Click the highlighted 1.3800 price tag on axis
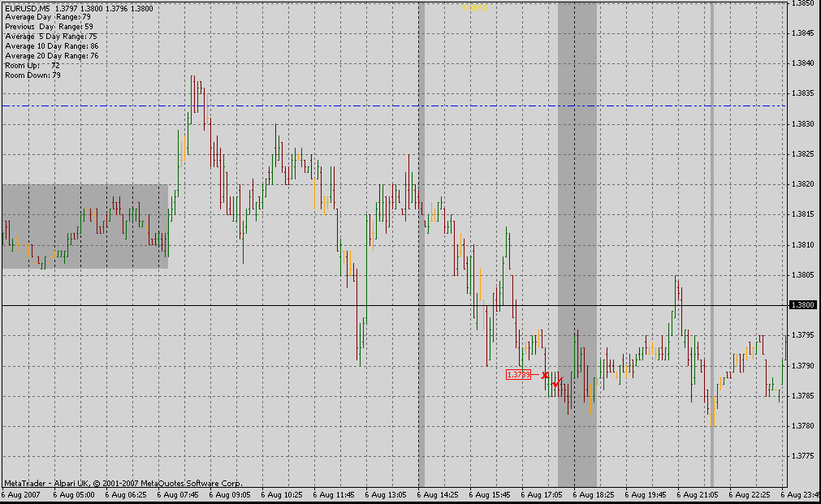 pyautogui.click(x=802, y=305)
